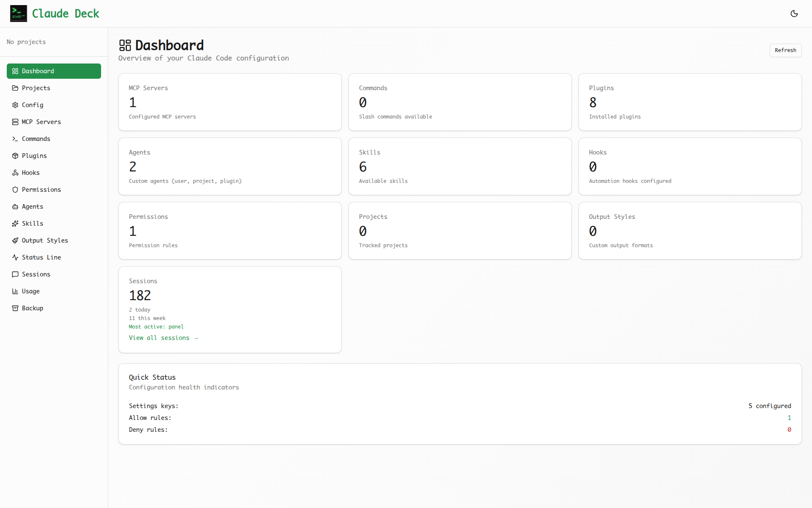The width and height of the screenshot is (812, 508).
Task: Select the Permissions shield icon
Action: 15,189
